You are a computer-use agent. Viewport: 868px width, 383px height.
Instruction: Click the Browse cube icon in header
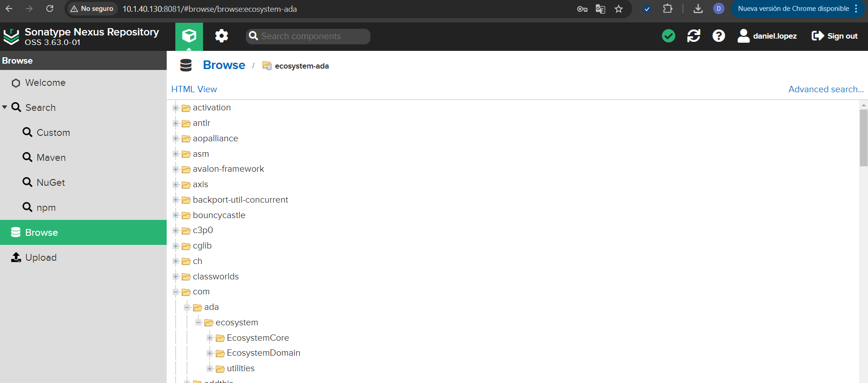189,36
